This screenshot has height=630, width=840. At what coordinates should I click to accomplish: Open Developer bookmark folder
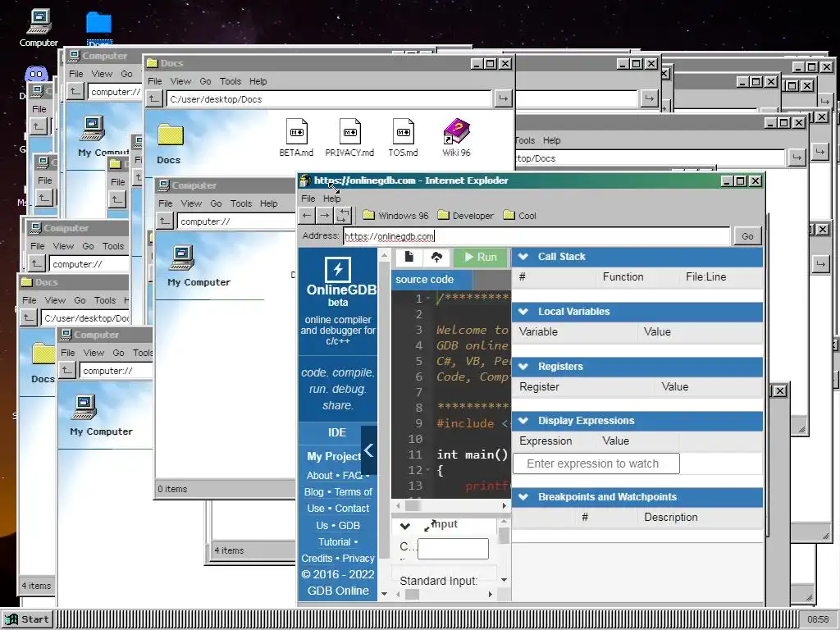(466, 216)
